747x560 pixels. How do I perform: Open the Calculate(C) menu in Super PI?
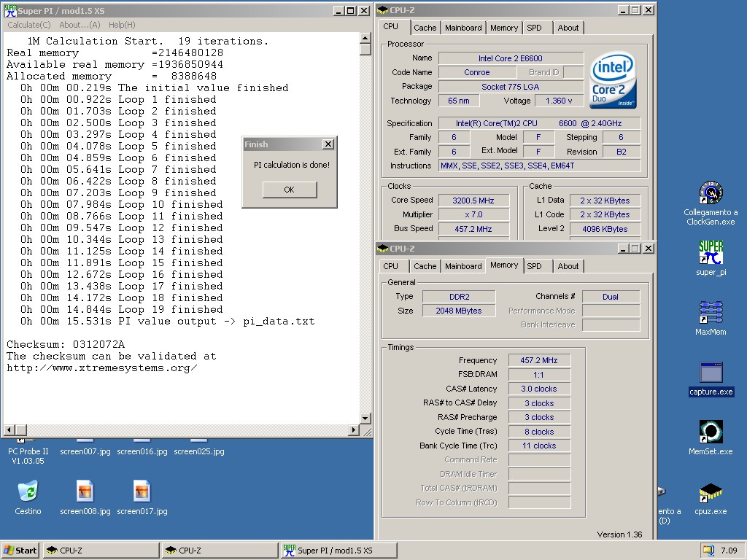point(29,25)
